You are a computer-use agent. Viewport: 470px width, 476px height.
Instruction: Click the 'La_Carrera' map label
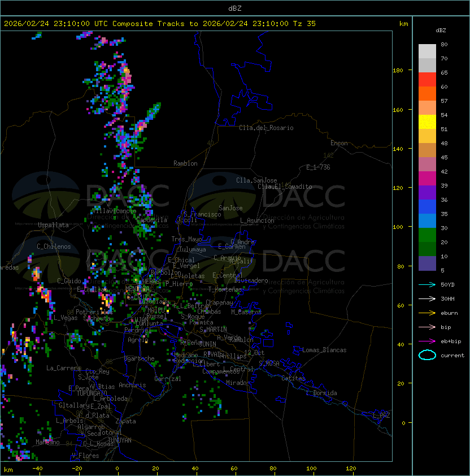(63, 368)
